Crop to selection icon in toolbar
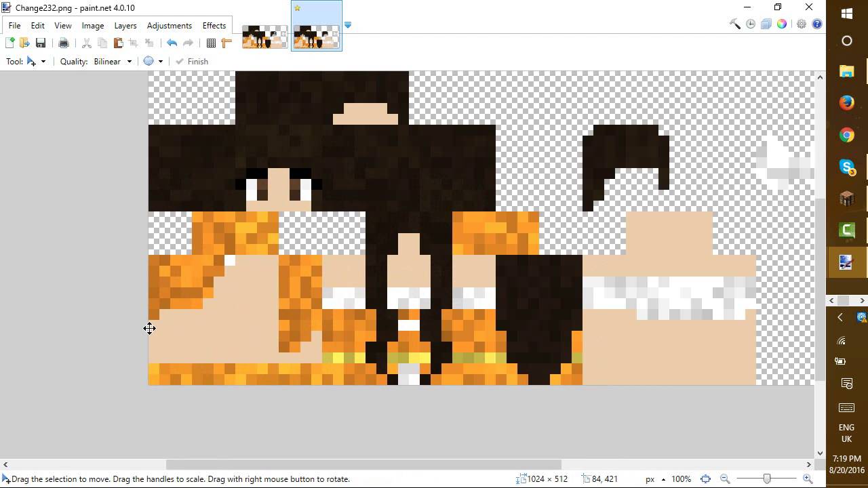Viewport: 868px width, 488px height. [x=134, y=43]
